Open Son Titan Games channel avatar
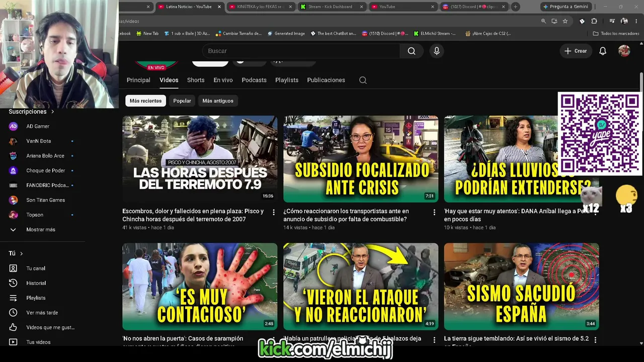This screenshot has width=644, height=362. coord(14,200)
